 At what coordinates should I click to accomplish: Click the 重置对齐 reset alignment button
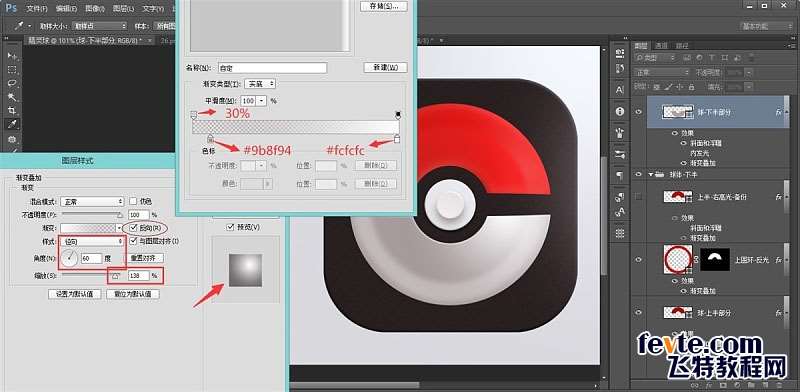tap(146, 258)
